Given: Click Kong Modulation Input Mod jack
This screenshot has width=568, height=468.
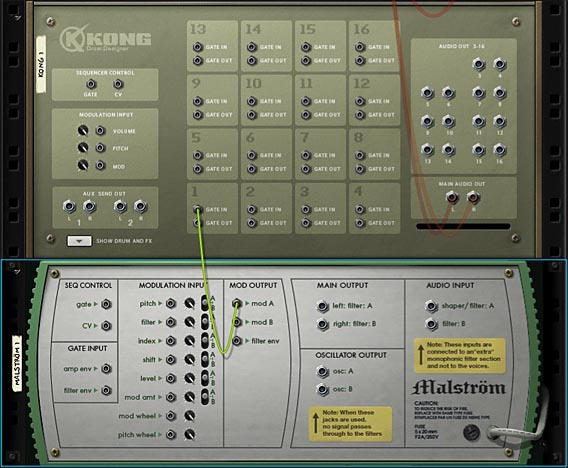Looking at the screenshot, I should (x=100, y=166).
